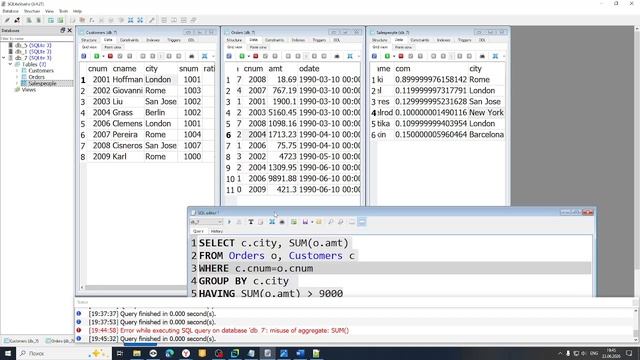Select the 5160.45 amount cell in Orders
This screenshot has width=640, height=360.
pyautogui.click(x=282, y=113)
